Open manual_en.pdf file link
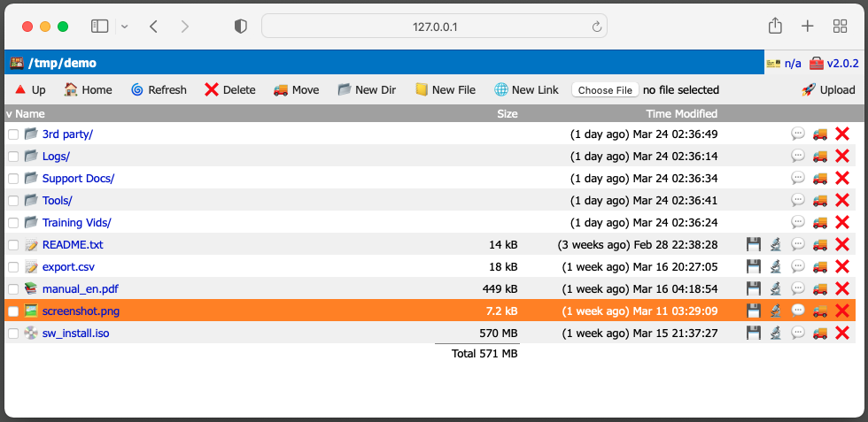The image size is (868, 422). pyautogui.click(x=81, y=288)
